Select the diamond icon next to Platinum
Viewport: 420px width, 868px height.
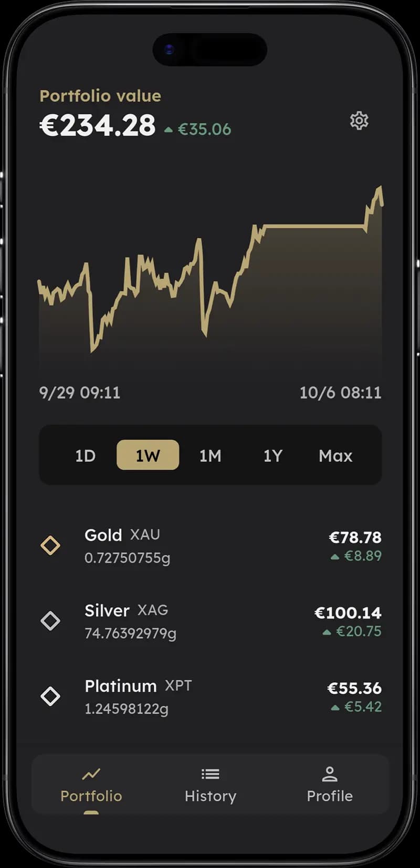point(50,696)
